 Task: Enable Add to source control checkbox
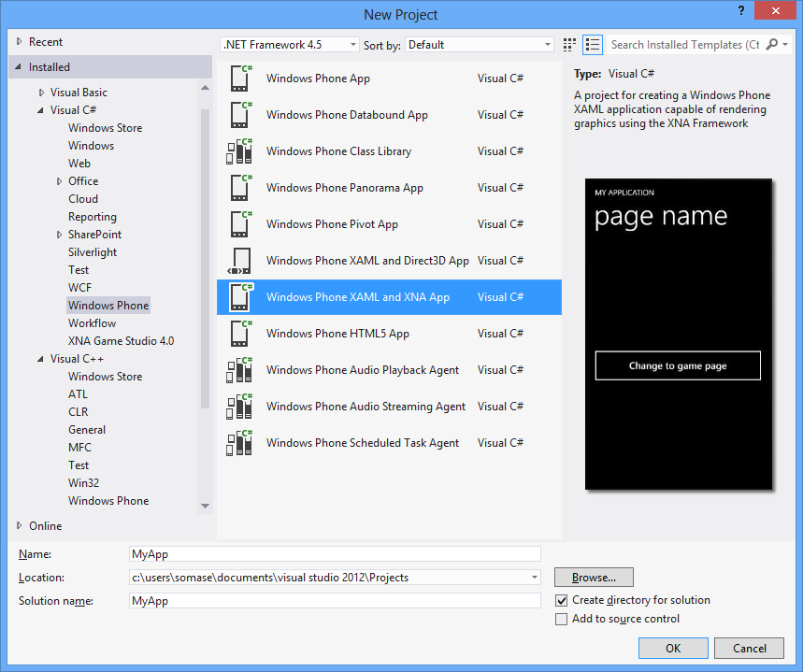(561, 620)
